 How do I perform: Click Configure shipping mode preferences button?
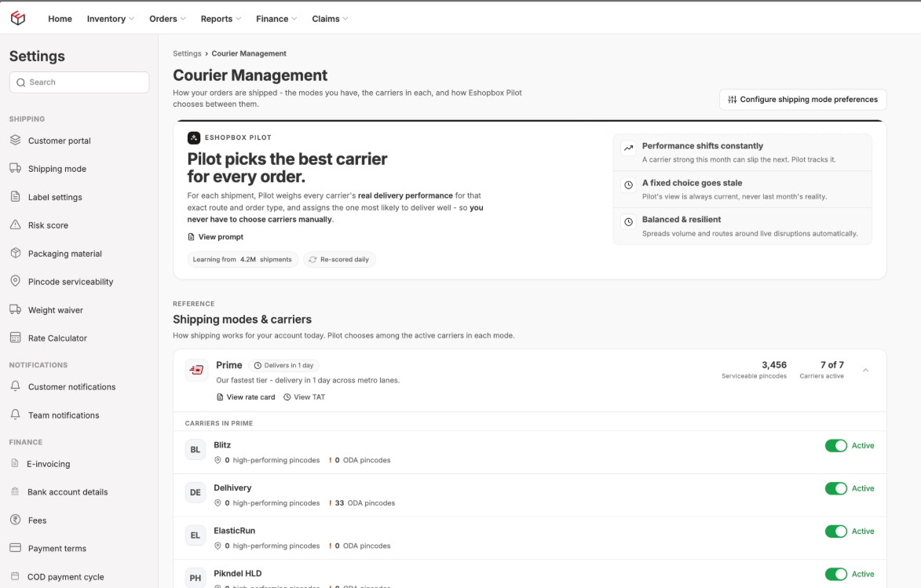(803, 99)
